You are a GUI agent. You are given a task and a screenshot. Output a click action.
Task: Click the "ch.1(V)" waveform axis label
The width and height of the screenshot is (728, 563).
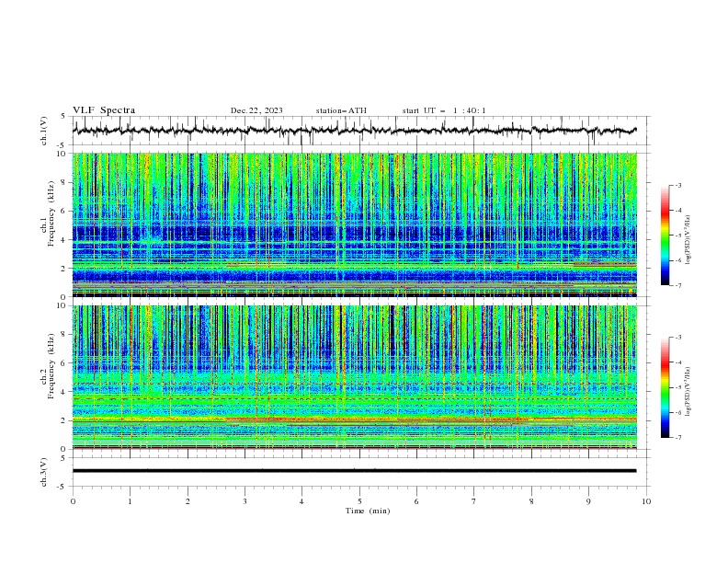pyautogui.click(x=44, y=131)
